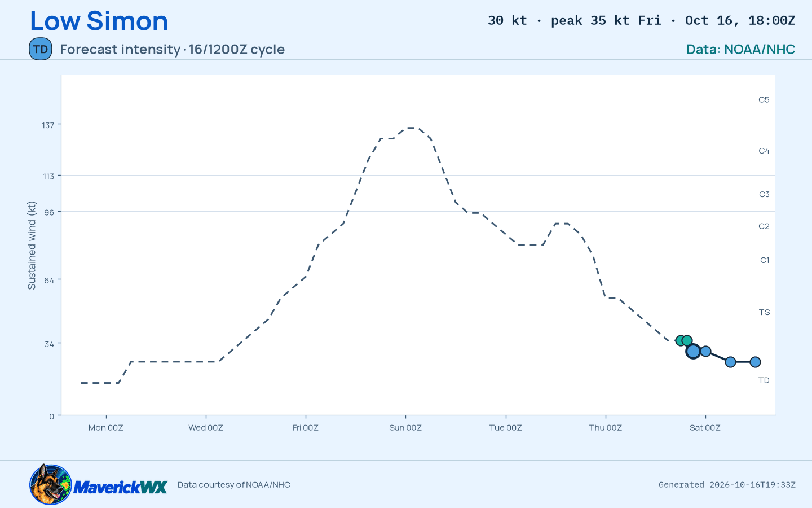Image resolution: width=812 pixels, height=508 pixels.
Task: Click the Generated timestamp in footer
Action: tap(727, 485)
